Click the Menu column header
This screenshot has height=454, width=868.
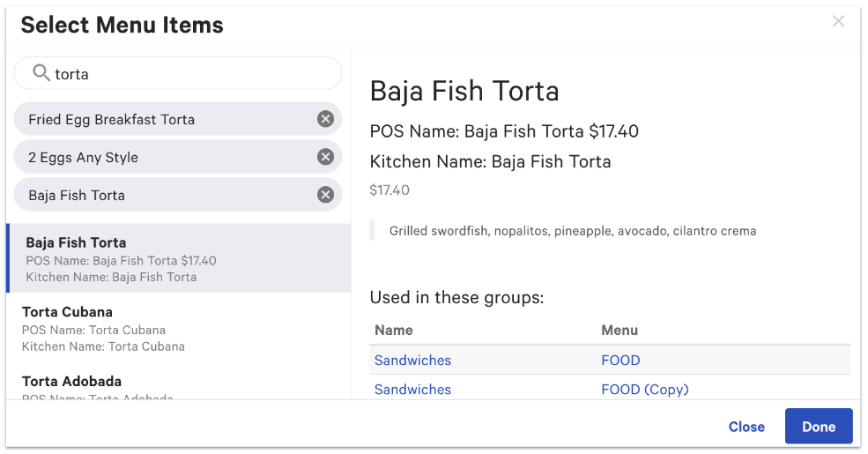pyautogui.click(x=619, y=330)
